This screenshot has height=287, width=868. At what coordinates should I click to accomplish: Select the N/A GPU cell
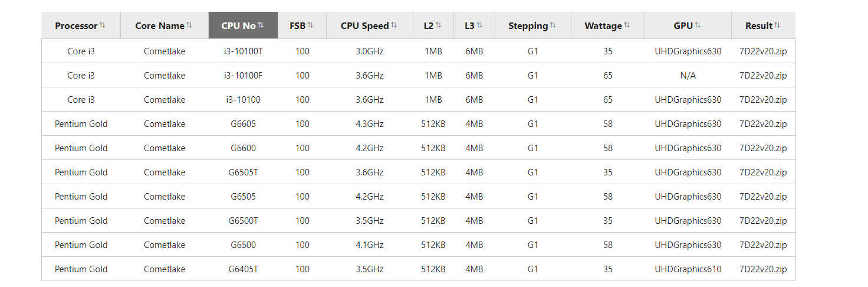point(688,76)
